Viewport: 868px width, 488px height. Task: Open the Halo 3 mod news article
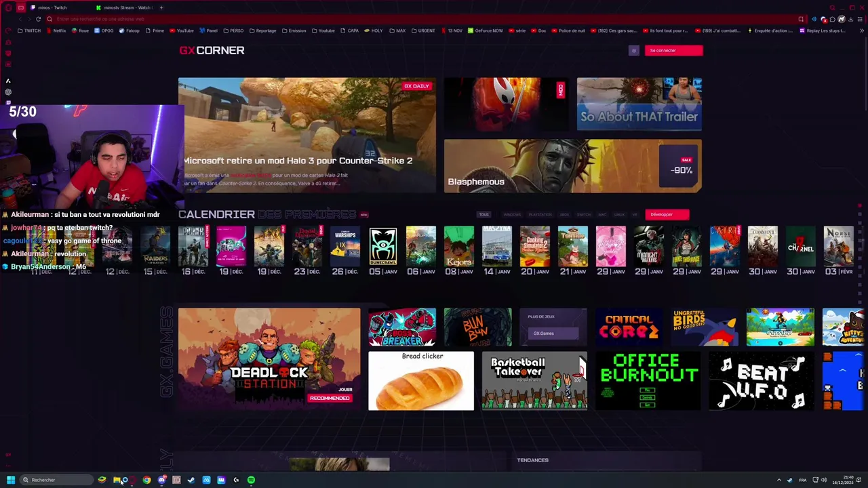point(307,135)
